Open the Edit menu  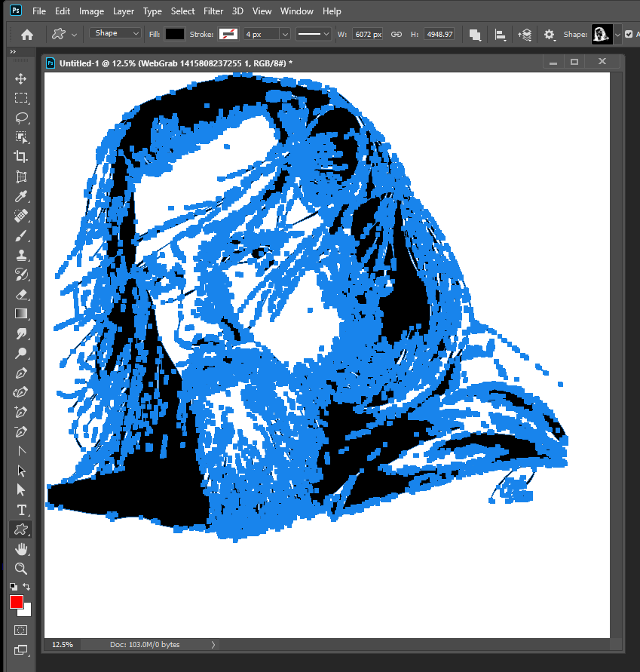(x=62, y=11)
